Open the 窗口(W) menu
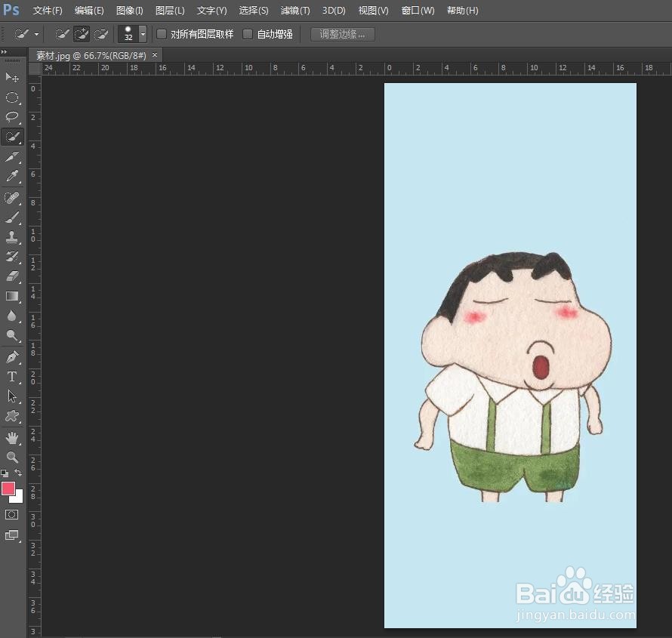Screen dimensions: 672x638 pos(418,11)
